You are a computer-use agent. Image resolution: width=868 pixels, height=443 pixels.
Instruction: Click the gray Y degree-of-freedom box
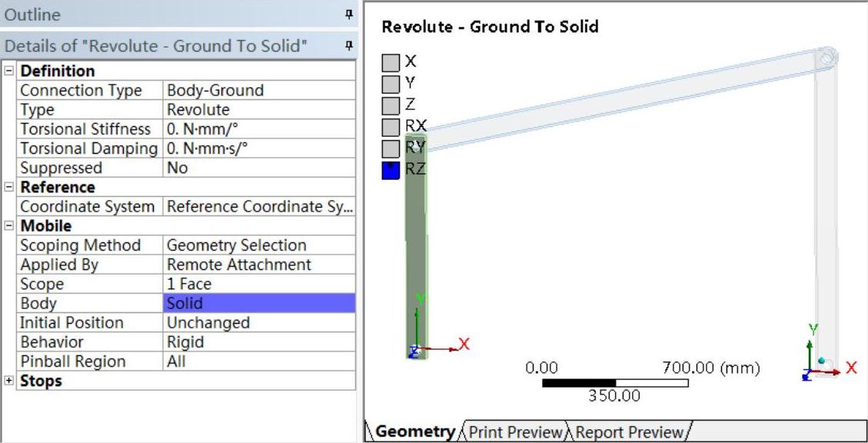click(x=391, y=83)
